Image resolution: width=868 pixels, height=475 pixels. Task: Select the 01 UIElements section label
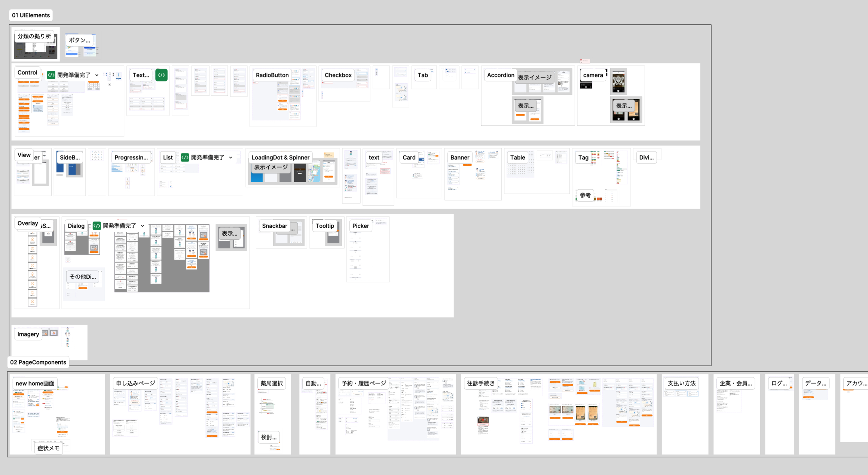pyautogui.click(x=31, y=15)
